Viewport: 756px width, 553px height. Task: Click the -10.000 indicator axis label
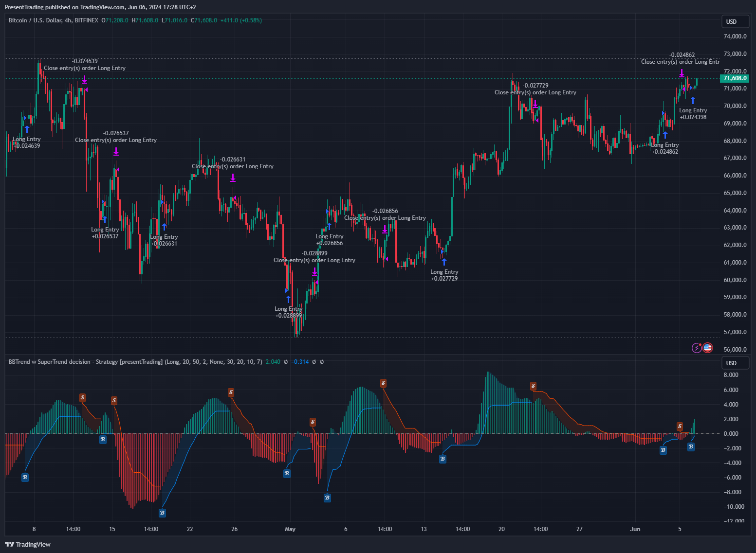(734, 507)
